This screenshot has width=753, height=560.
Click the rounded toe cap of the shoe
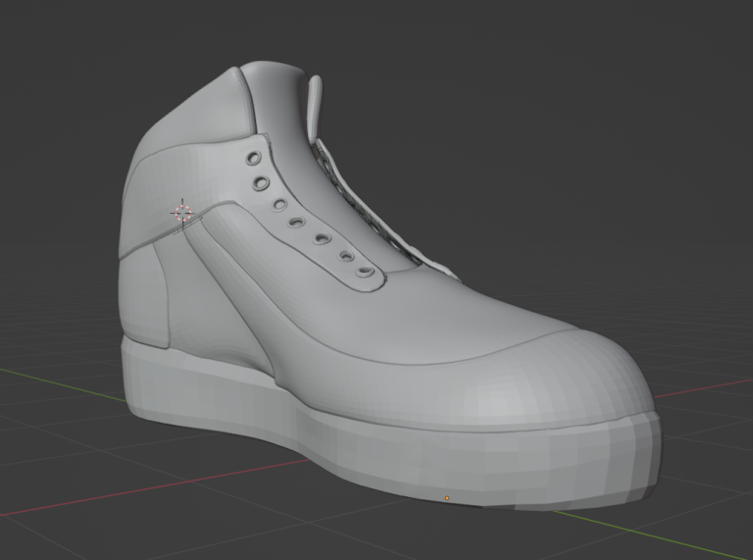click(549, 382)
